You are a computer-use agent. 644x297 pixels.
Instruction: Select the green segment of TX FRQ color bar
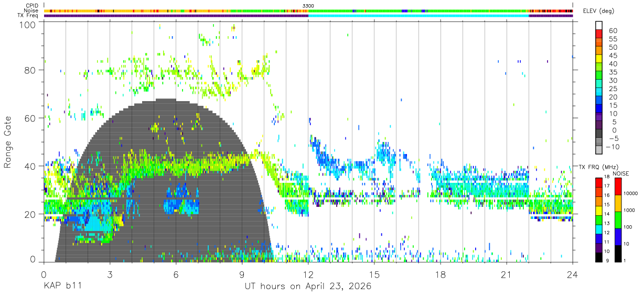coord(599,219)
